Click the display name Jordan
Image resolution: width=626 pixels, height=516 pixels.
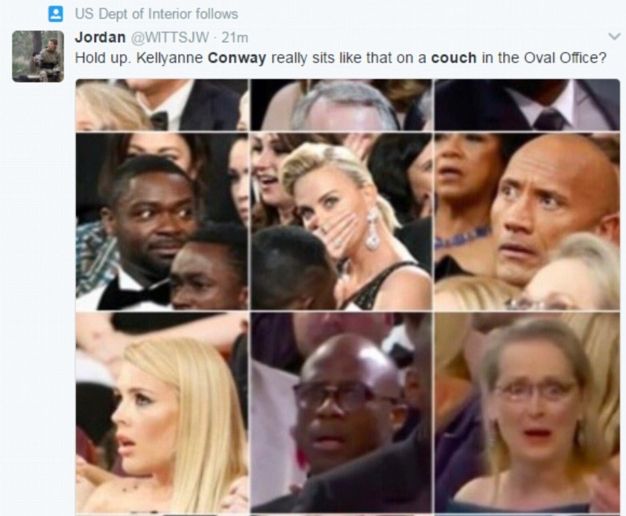[100, 37]
